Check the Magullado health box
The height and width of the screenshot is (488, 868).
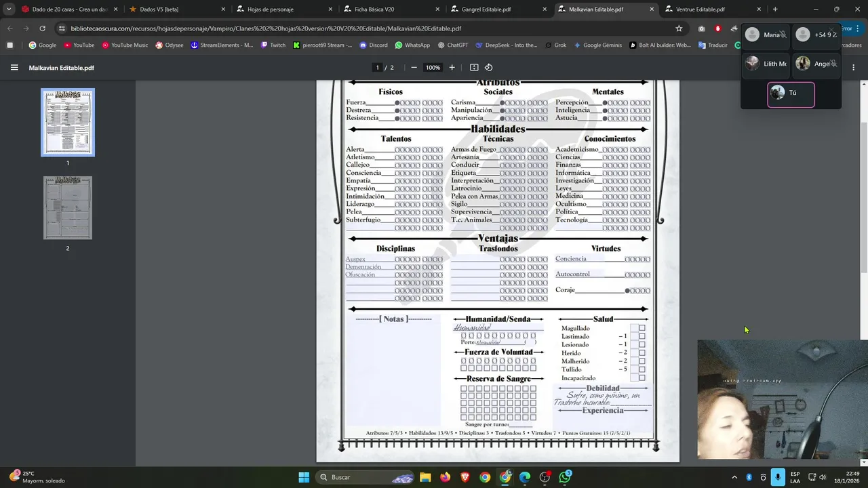coord(642,328)
